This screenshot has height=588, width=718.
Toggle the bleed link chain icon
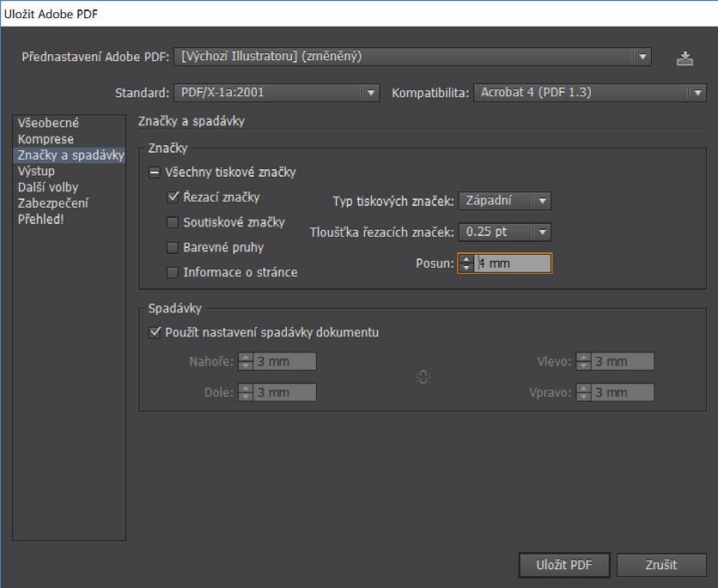(423, 377)
